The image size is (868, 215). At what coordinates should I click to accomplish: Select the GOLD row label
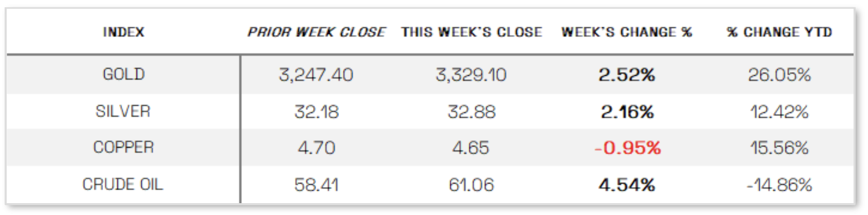click(124, 74)
